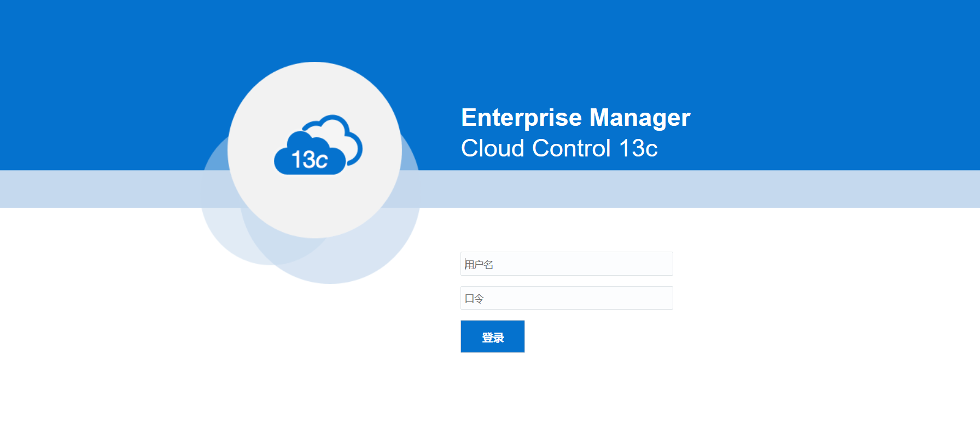Select the Cloud Control 13c subtitle
Screen dimensions: 980x430
point(559,148)
